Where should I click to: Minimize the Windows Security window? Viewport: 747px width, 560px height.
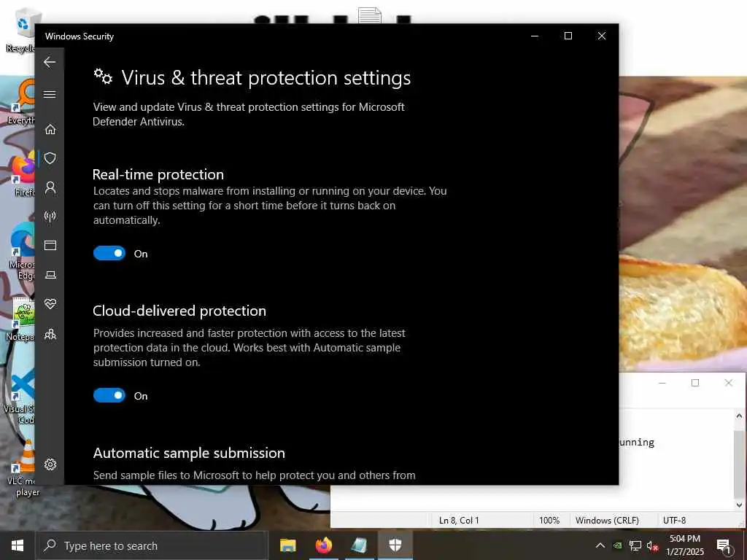[x=535, y=36]
